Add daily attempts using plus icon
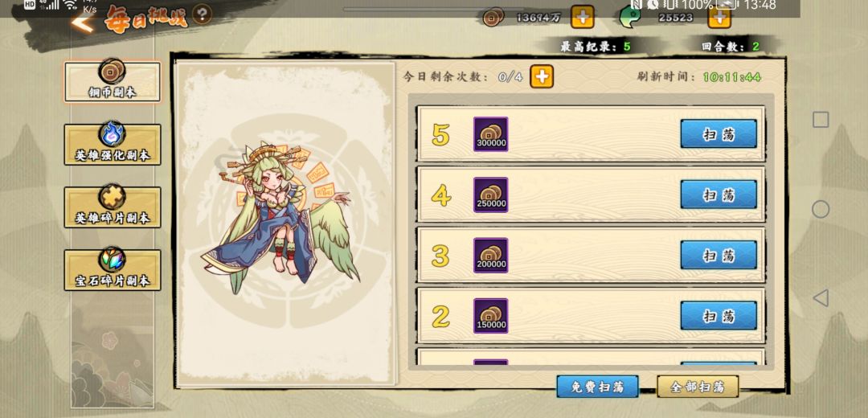The width and height of the screenshot is (868, 418). point(542,77)
